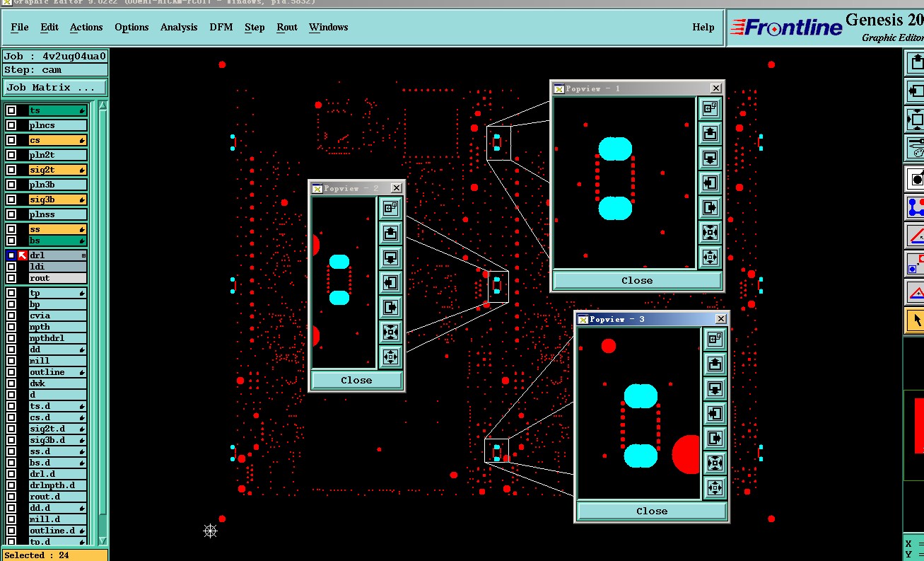Toggle display checkbox for sig2t layer
Image resolution: width=924 pixels, height=561 pixels.
click(11, 170)
